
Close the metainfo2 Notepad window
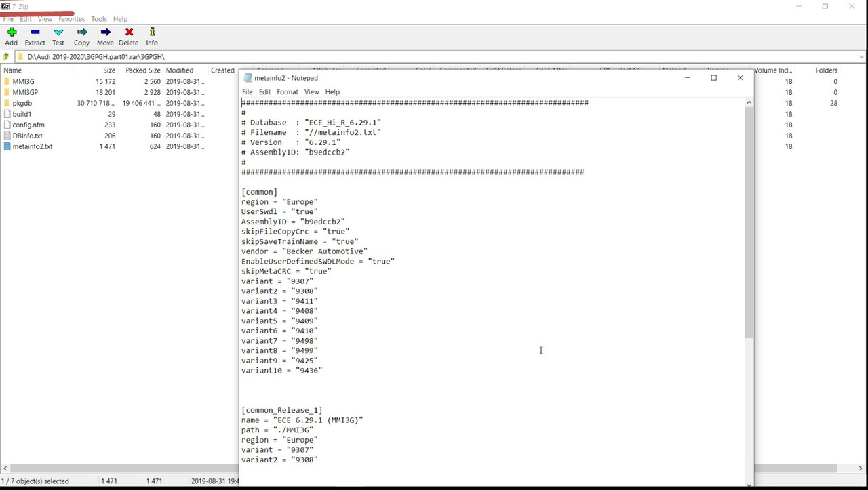click(x=740, y=78)
